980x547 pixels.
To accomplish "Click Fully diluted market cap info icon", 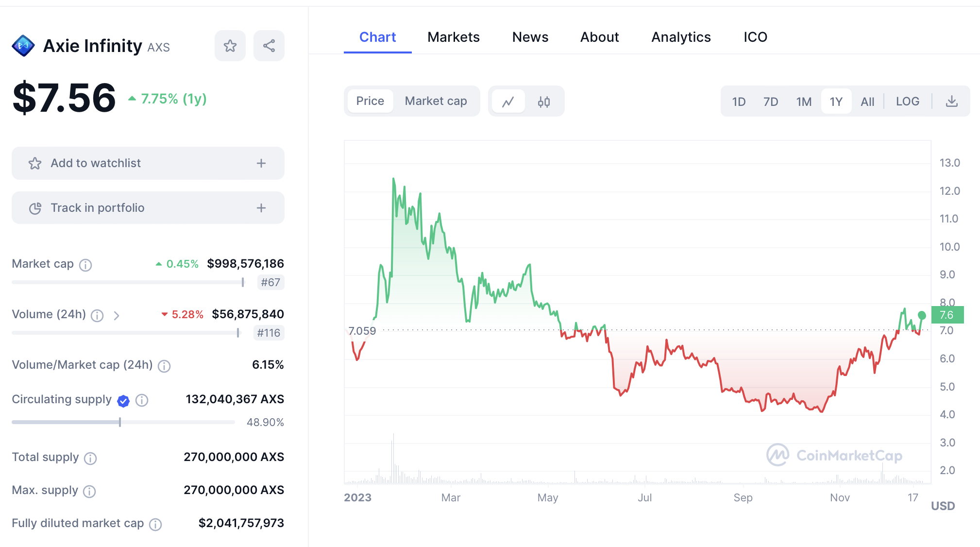I will tap(155, 524).
